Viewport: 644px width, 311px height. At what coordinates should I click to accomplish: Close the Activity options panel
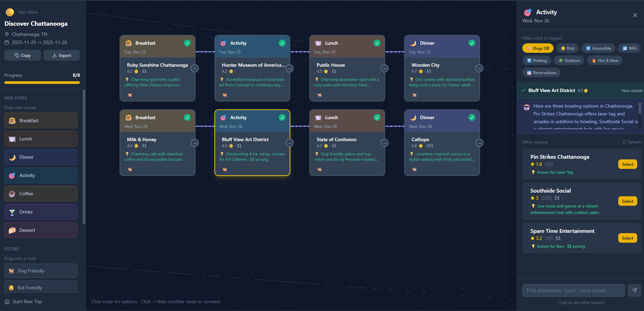[635, 15]
